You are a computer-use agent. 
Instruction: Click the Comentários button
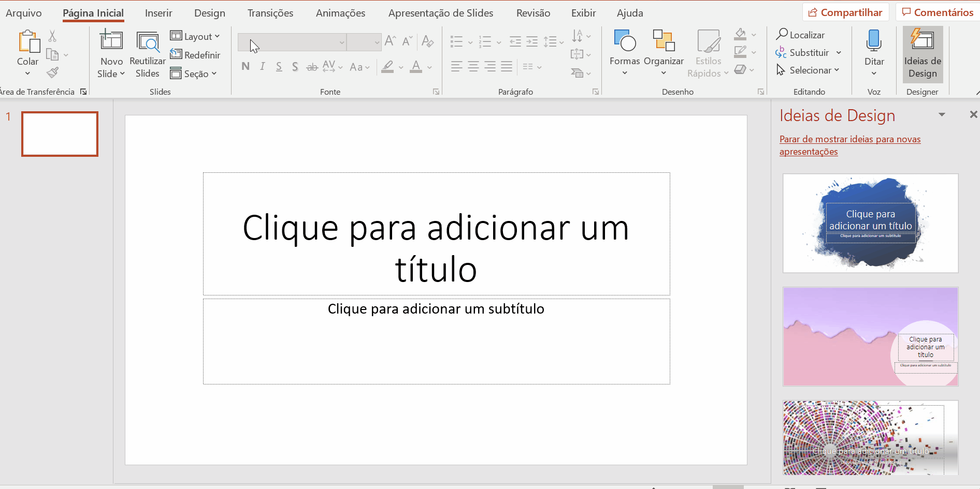(x=938, y=12)
